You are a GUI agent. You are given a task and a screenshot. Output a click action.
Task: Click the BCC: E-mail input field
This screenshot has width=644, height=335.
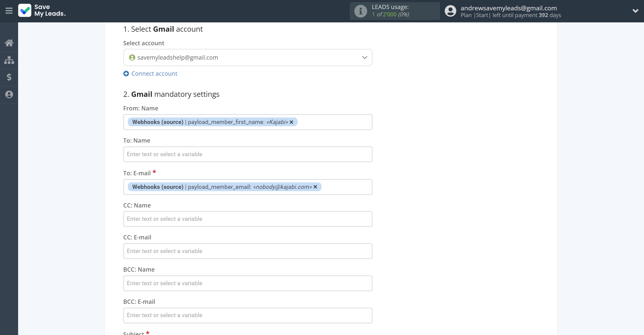click(248, 315)
